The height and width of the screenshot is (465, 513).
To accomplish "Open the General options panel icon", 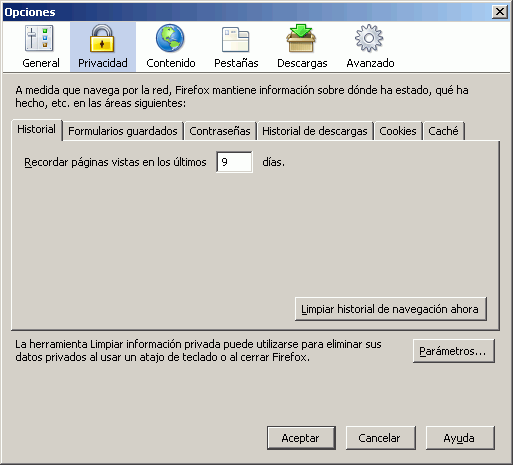I will 39,39.
